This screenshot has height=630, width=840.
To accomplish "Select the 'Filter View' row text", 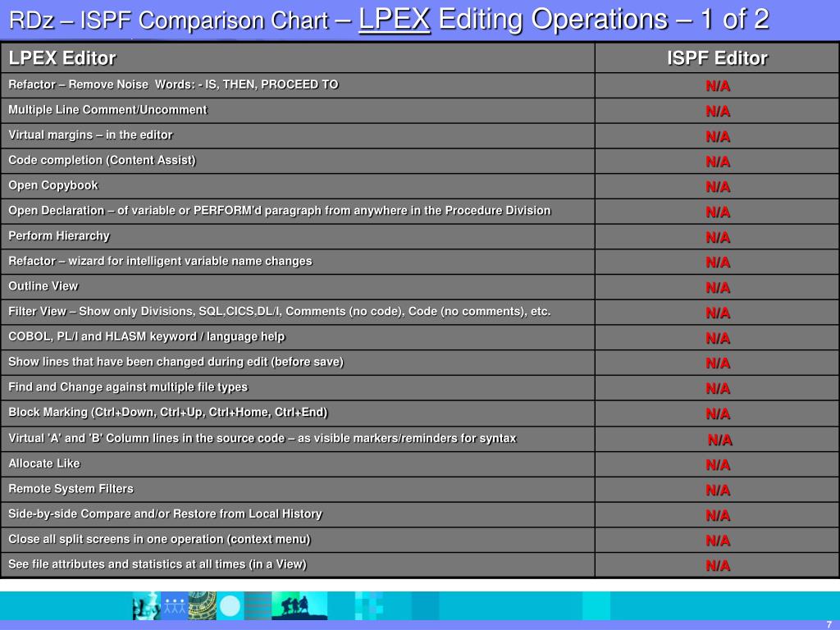I will (x=279, y=311).
